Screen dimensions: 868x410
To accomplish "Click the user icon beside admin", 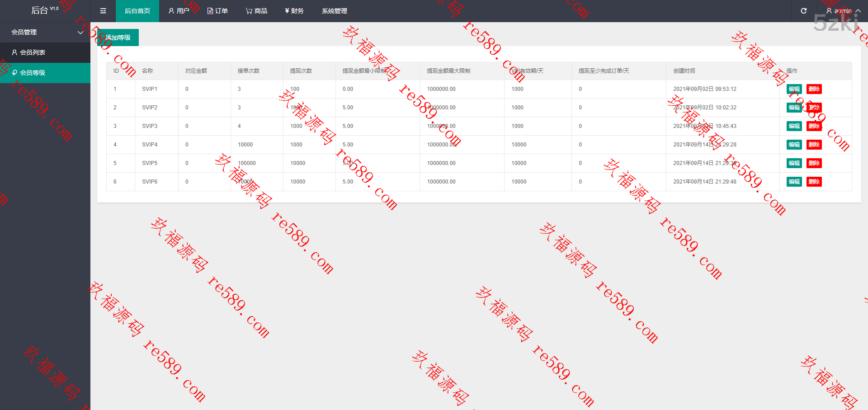I will point(829,11).
